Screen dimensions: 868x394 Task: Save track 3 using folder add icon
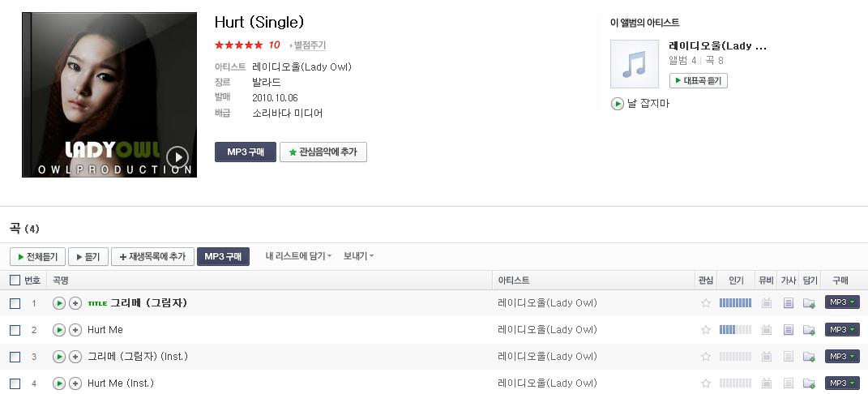pos(810,357)
